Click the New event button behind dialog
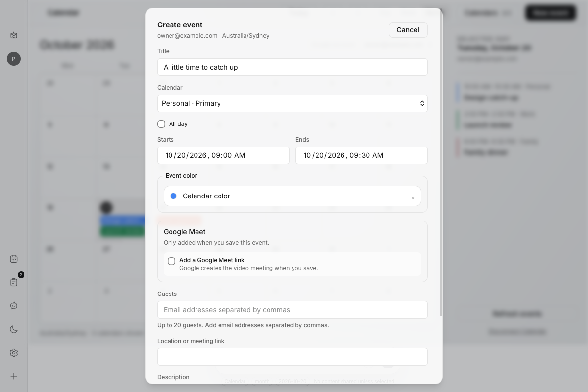588x392 pixels. (551, 13)
